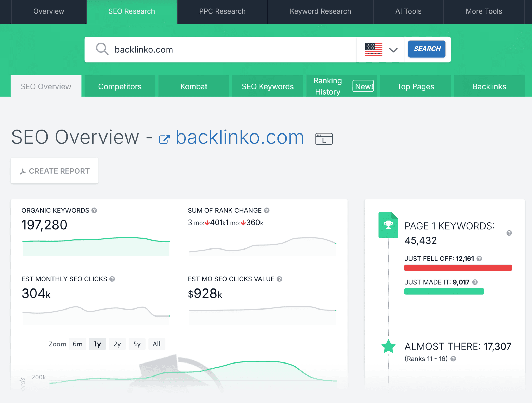The image size is (532, 403).
Task: Switch chart zoom to 6m
Action: pos(77,344)
